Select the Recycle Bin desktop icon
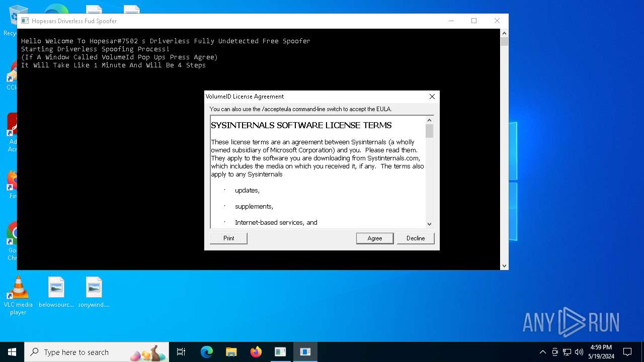 pos(11,21)
